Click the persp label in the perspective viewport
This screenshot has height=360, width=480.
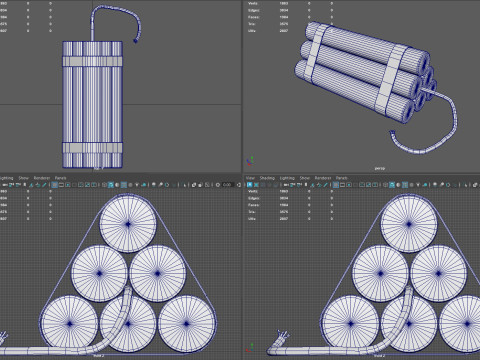tap(379, 168)
